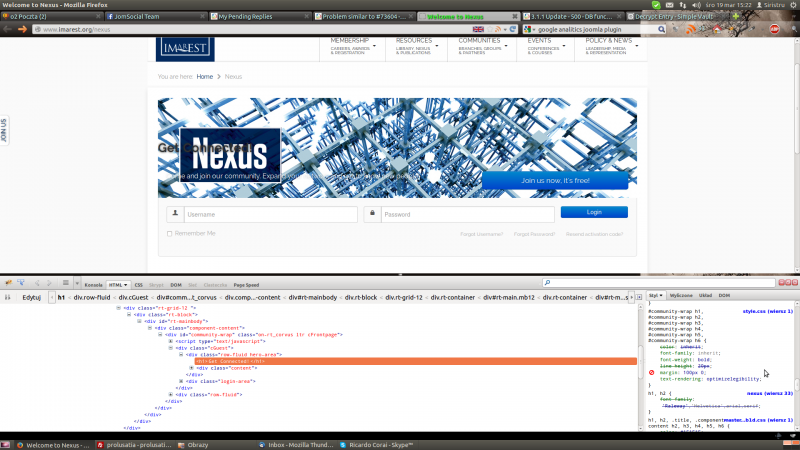Viewport: 800px width, 450px height.
Task: Tick the Remember Me checkbox
Action: (x=169, y=234)
